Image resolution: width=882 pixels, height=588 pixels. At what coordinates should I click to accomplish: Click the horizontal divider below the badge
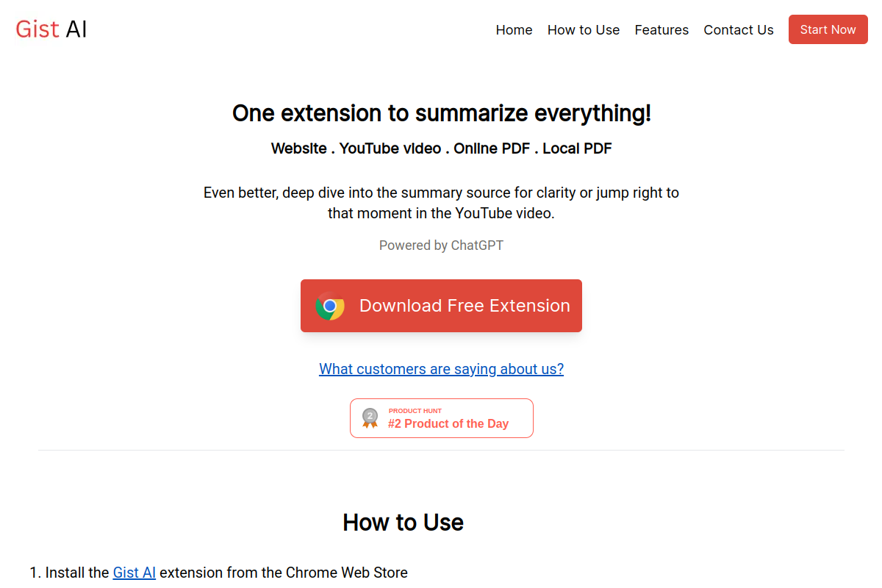tap(441, 450)
